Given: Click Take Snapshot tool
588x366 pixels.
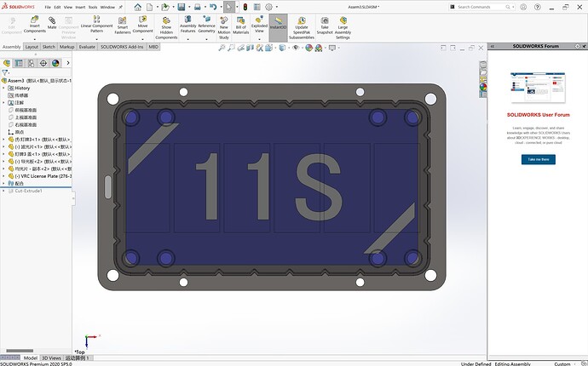Looking at the screenshot, I should [x=325, y=26].
